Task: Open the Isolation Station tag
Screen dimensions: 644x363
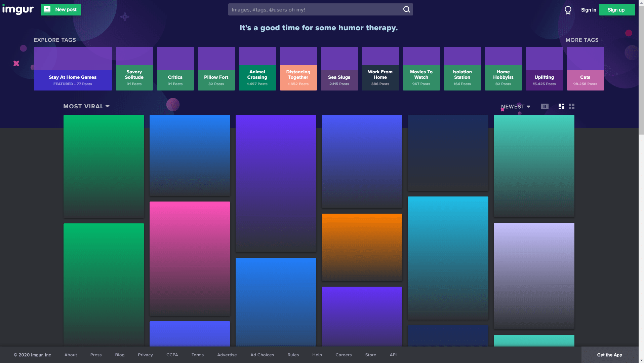Action: (462, 69)
